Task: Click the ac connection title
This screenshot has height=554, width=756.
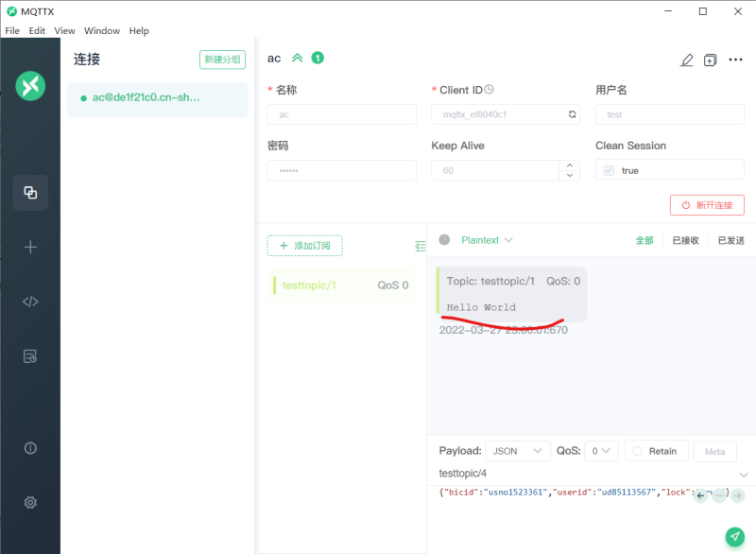Action: pyautogui.click(x=274, y=59)
